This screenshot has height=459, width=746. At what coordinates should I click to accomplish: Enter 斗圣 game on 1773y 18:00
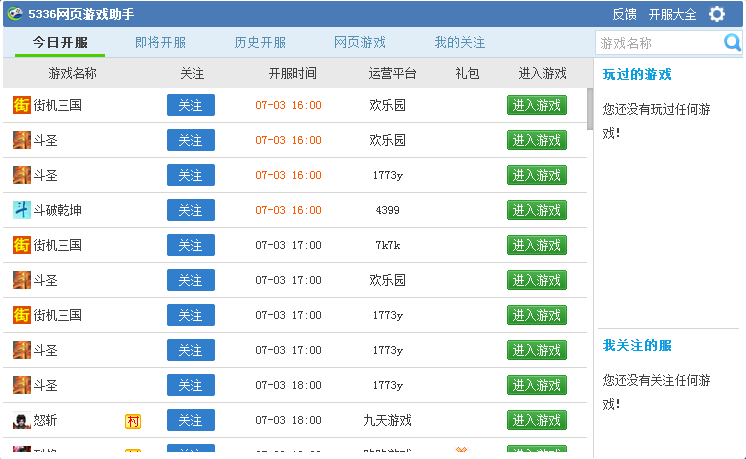click(x=537, y=385)
